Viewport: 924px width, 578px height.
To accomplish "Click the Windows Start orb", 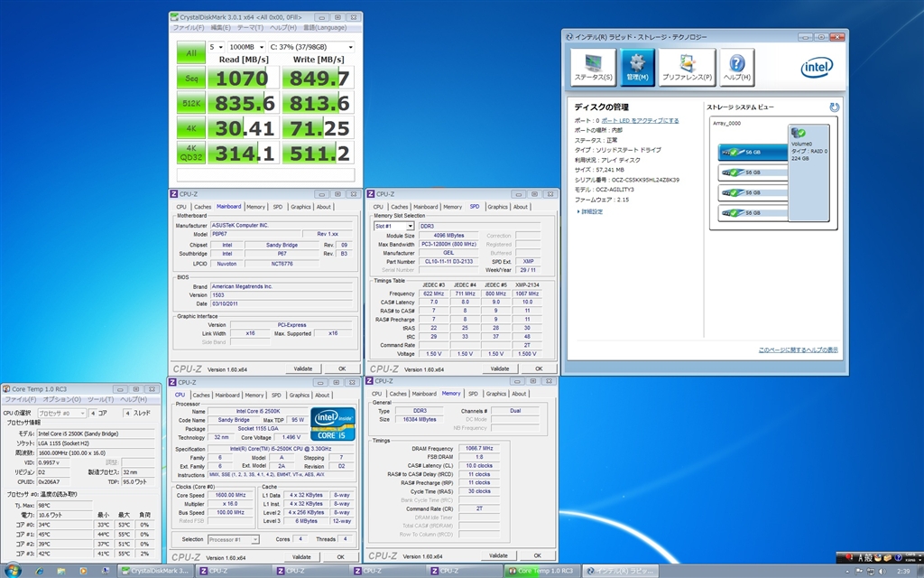I will 15,570.
